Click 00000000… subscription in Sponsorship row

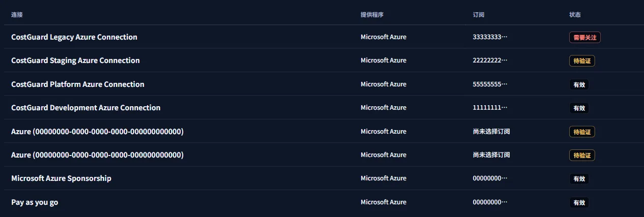click(x=490, y=178)
